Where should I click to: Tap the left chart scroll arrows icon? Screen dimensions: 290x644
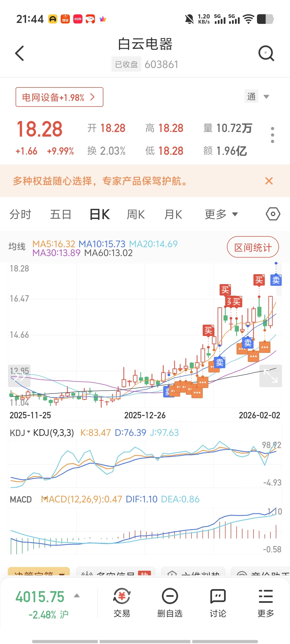19,376
